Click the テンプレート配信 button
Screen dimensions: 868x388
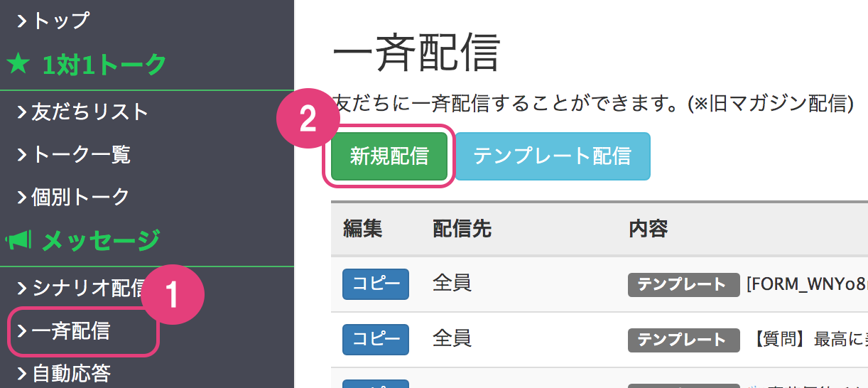552,156
